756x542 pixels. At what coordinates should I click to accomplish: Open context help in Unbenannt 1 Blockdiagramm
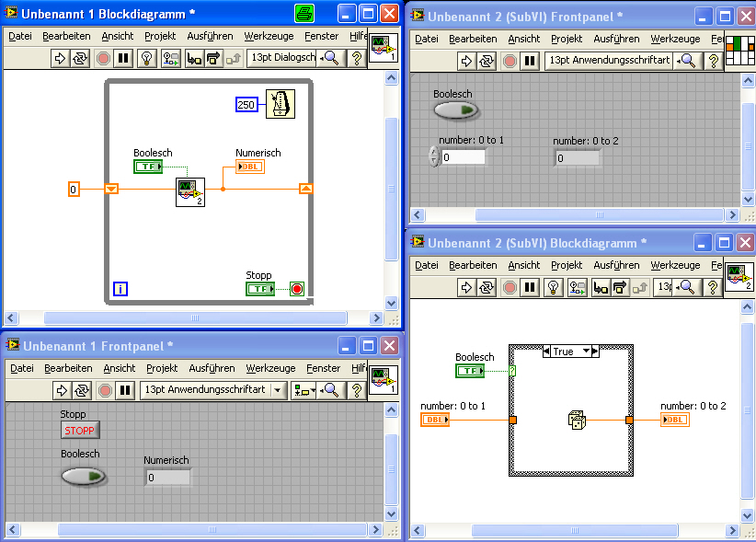click(356, 58)
